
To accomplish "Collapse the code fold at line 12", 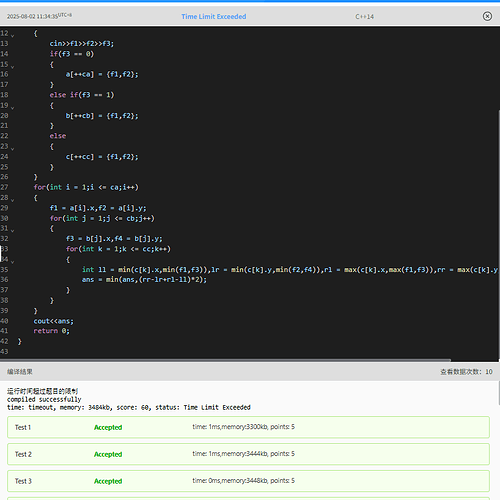I will point(13,35).
